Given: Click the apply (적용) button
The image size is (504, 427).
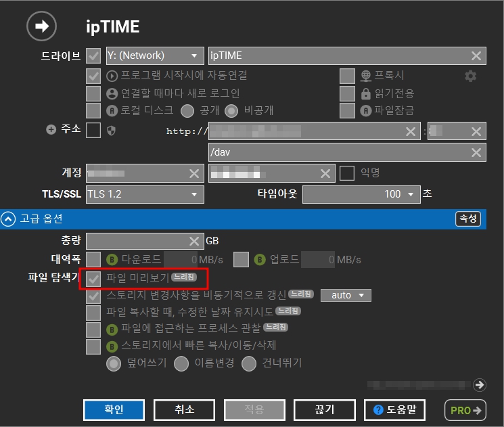Looking at the screenshot, I should (x=254, y=410).
